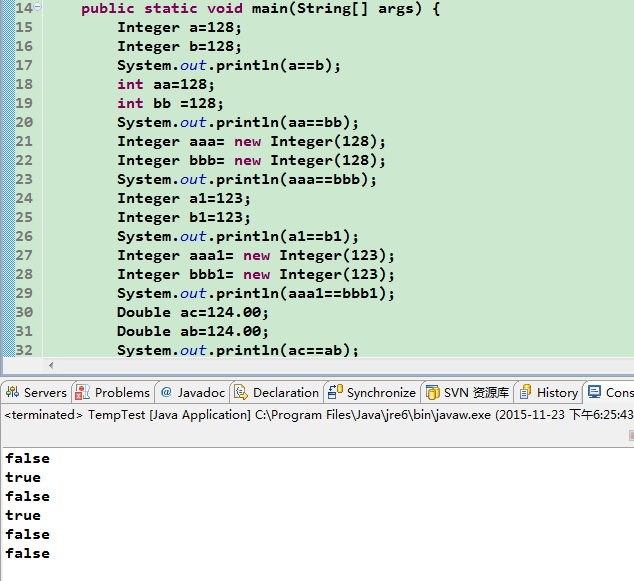Click the first 'false' console output line
The height and width of the screenshot is (581, 634).
coord(27,459)
